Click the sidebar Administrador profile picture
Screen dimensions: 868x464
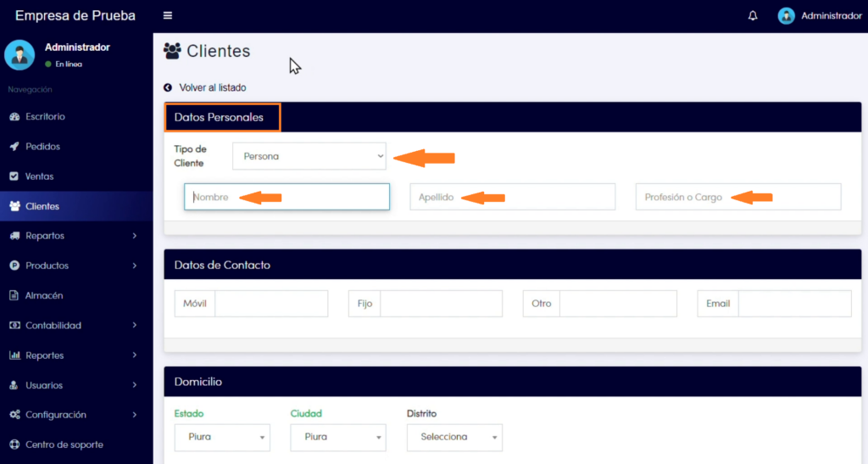tap(20, 55)
